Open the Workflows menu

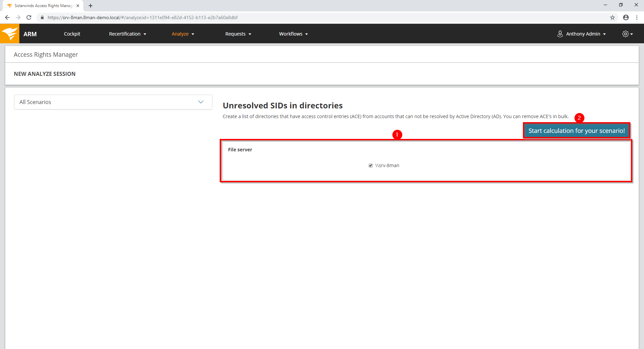coord(293,34)
